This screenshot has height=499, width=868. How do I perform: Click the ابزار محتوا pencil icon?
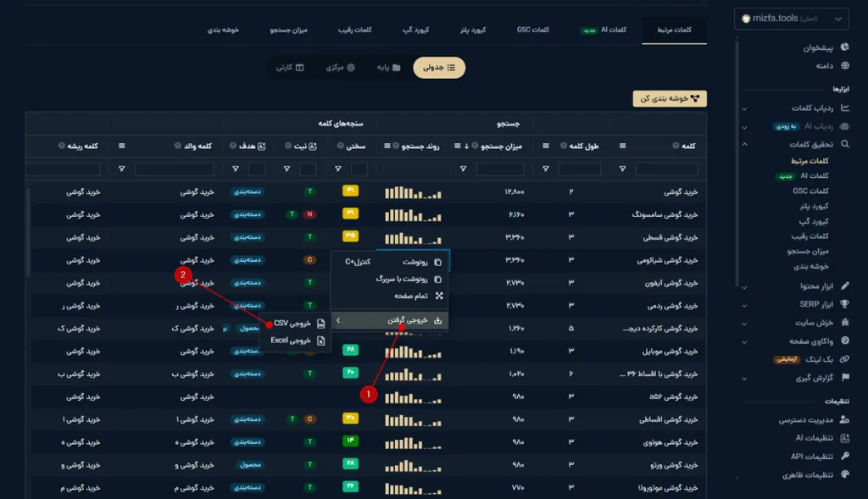tap(845, 286)
